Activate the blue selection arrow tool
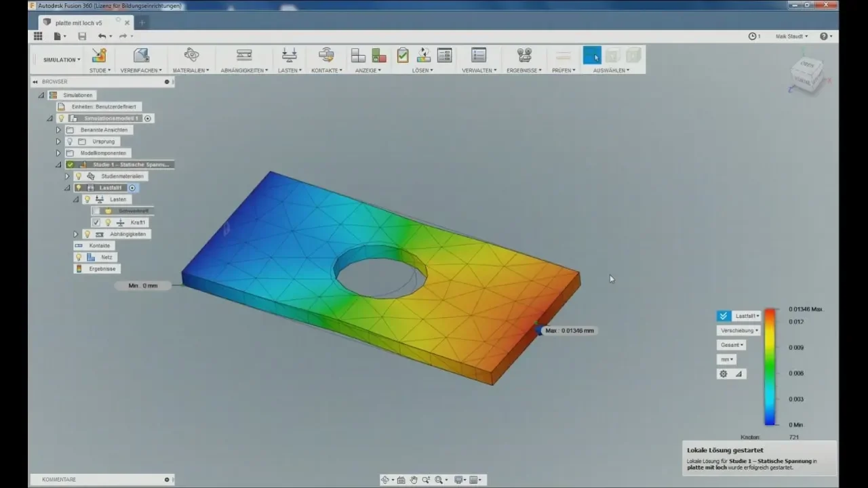Viewport: 868px width, 488px height. coord(592,55)
